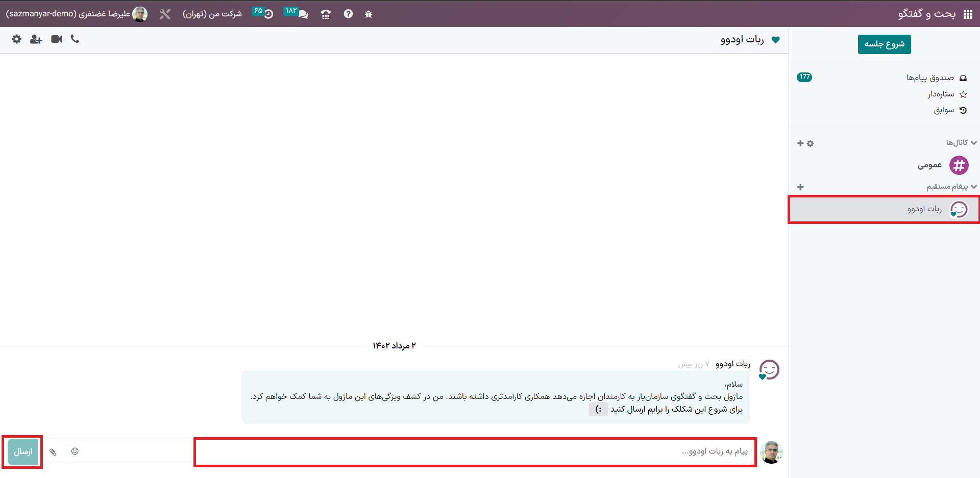This screenshot has height=478, width=980.
Task: Click the ربات اودوو conversation title
Action: click(x=742, y=40)
